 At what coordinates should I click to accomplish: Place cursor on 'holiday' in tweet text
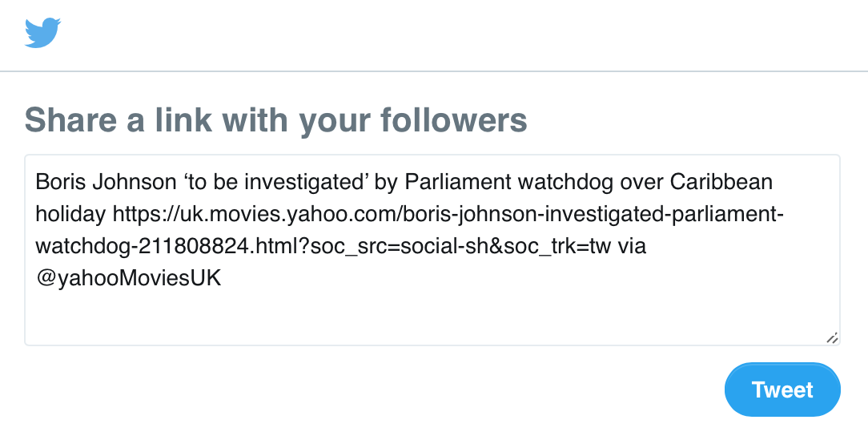pyautogui.click(x=70, y=214)
